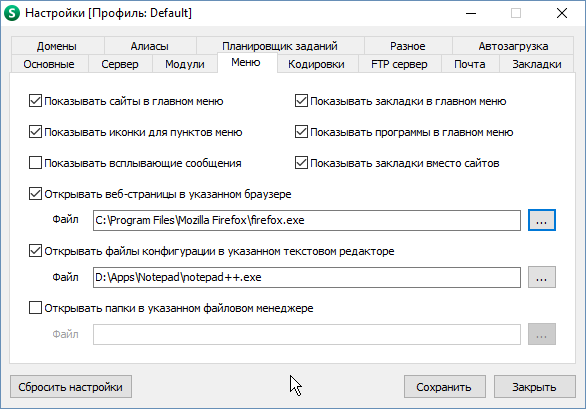586x409 pixels.
Task: Go to the Модули tab
Action: (185, 64)
